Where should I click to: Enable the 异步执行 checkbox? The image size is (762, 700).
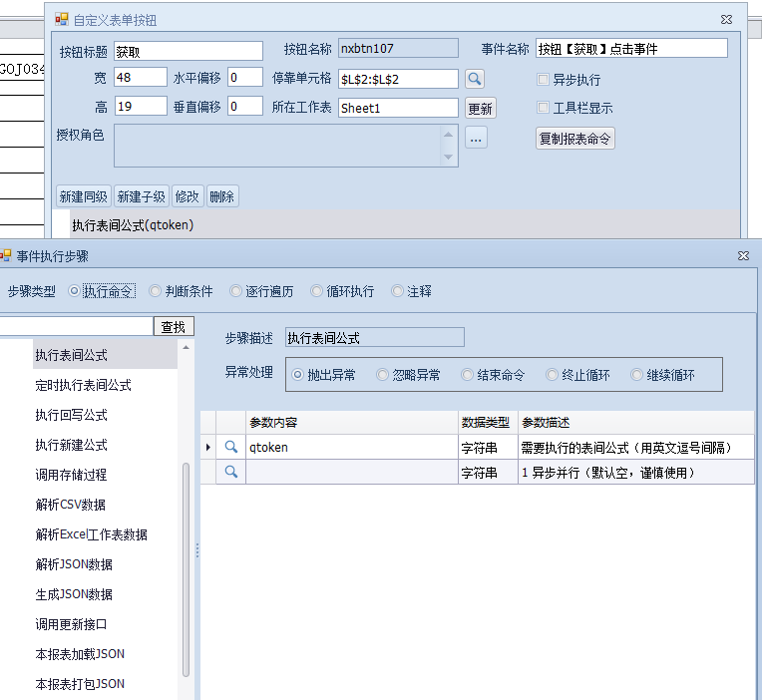pyautogui.click(x=544, y=80)
